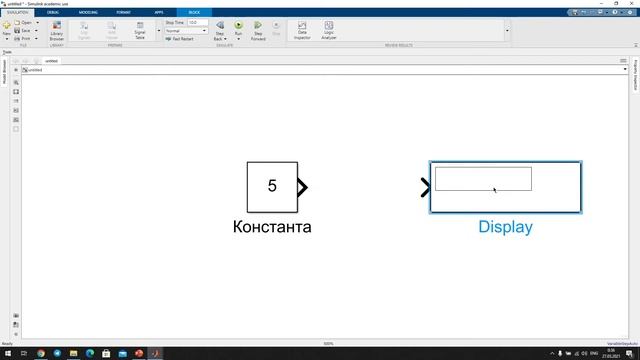The width and height of the screenshot is (640, 360).
Task: Expand the Save options arrow
Action: click(36, 31)
